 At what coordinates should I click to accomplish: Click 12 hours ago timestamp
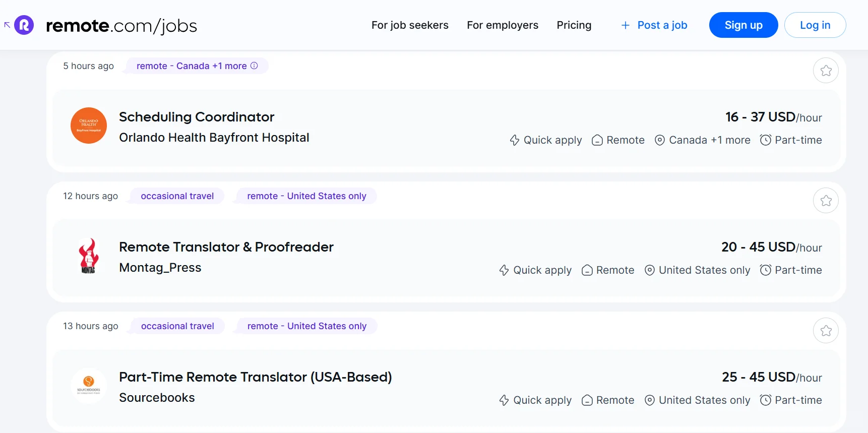[x=90, y=196]
